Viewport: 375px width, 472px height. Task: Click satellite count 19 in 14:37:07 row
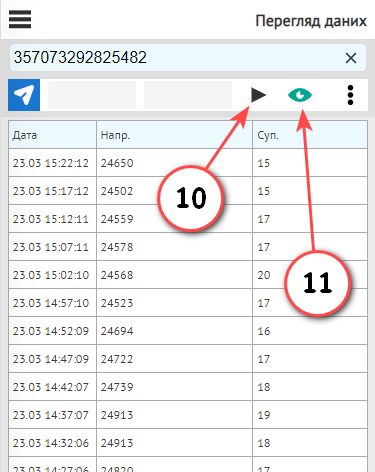coord(264,415)
